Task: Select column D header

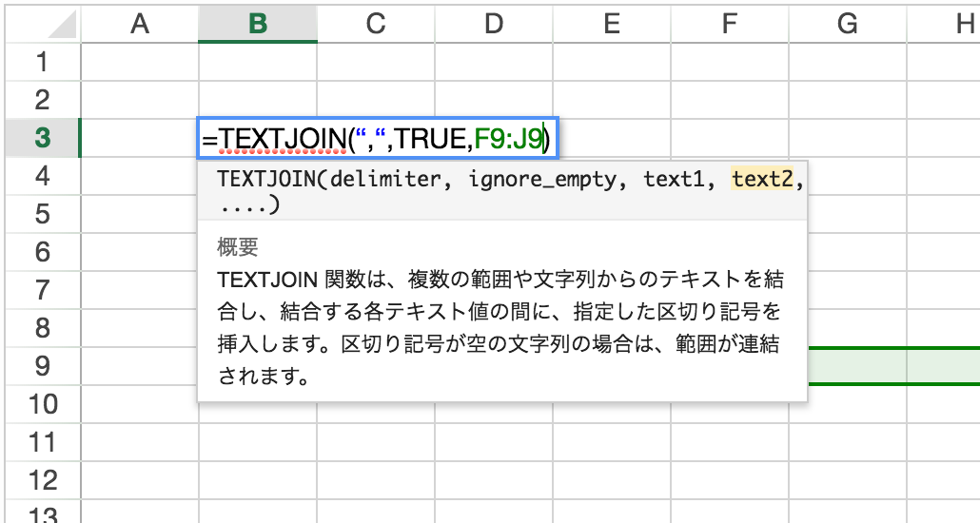Action: pyautogui.click(x=494, y=24)
